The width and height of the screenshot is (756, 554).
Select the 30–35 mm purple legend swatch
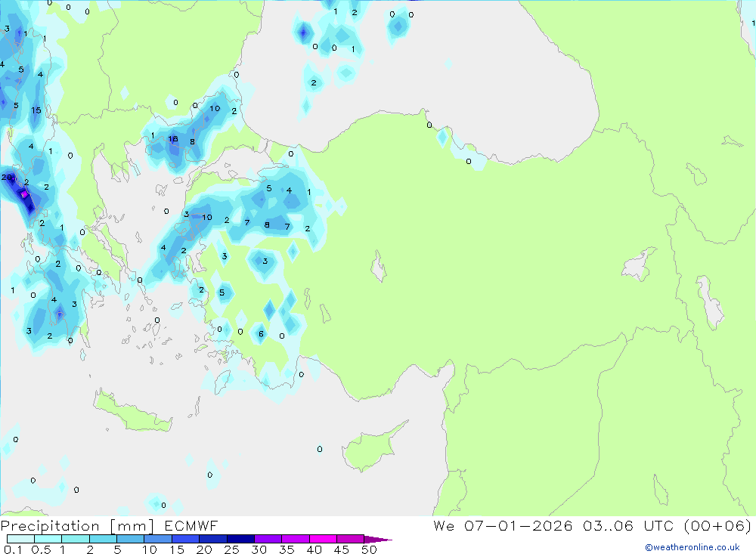[x=268, y=539]
